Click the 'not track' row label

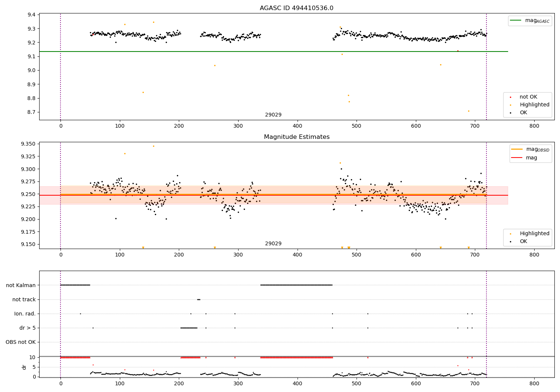[x=24, y=299]
